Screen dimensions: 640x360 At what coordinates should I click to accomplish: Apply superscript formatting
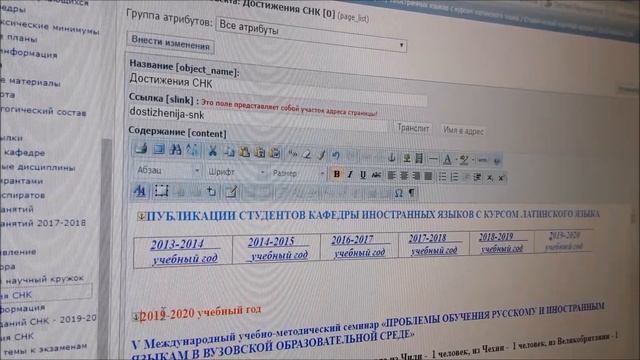pos(501,178)
